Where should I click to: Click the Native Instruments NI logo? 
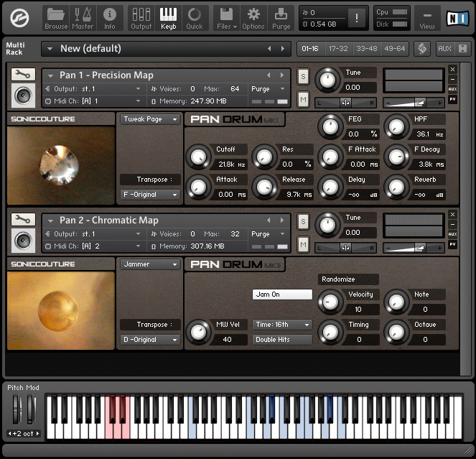[457, 18]
